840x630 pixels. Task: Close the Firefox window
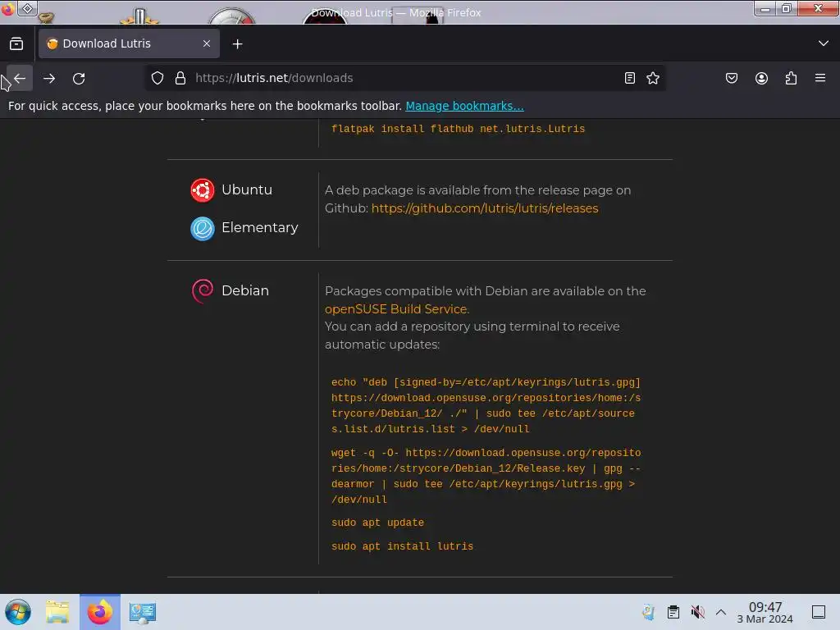tap(818, 9)
